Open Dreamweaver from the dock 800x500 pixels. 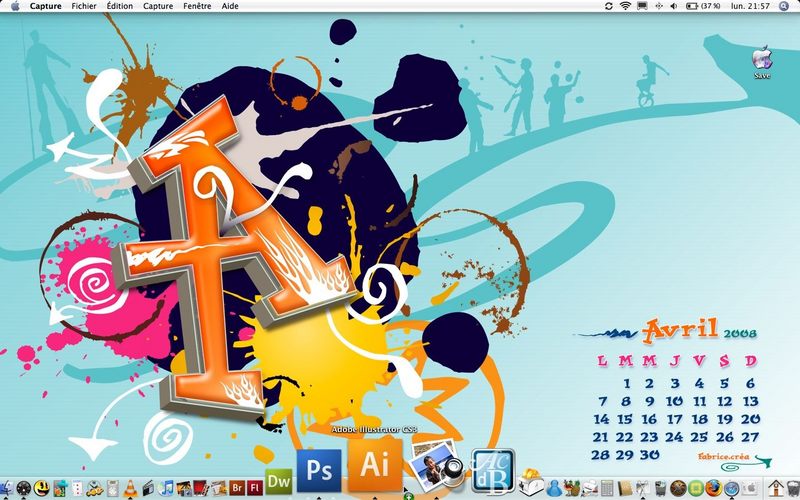[x=279, y=481]
